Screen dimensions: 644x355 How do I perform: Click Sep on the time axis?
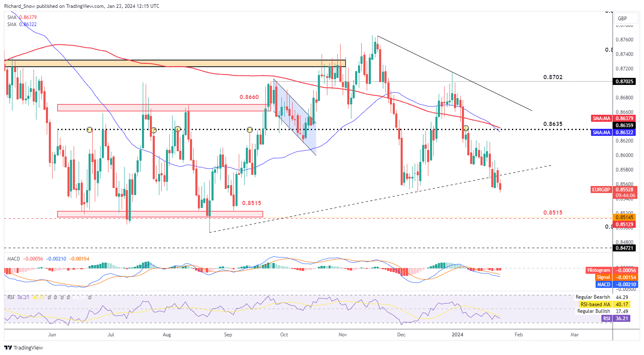[x=228, y=335]
